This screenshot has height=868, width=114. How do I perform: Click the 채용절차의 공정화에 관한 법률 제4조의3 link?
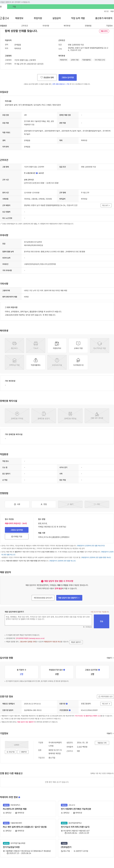pyautogui.click(x=91, y=546)
